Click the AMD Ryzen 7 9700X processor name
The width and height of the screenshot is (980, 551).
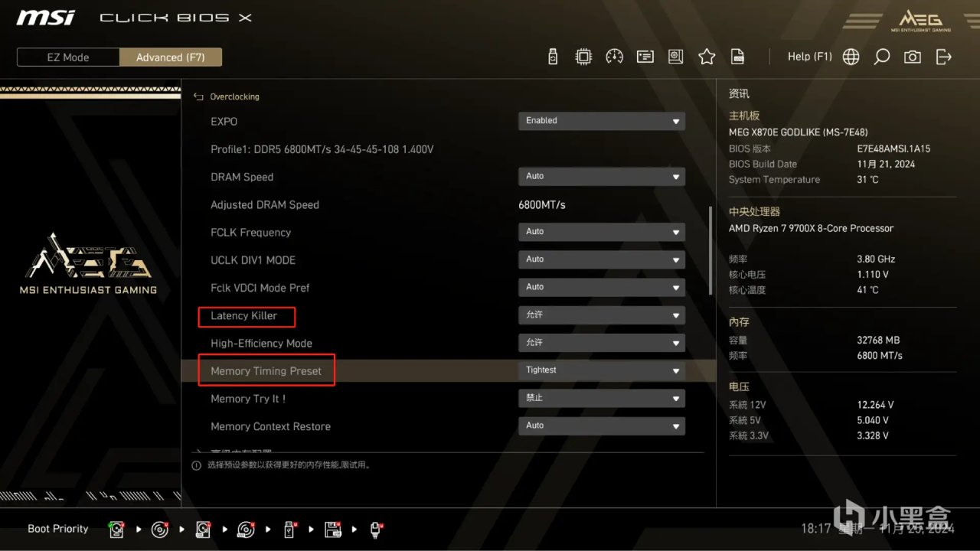point(811,228)
